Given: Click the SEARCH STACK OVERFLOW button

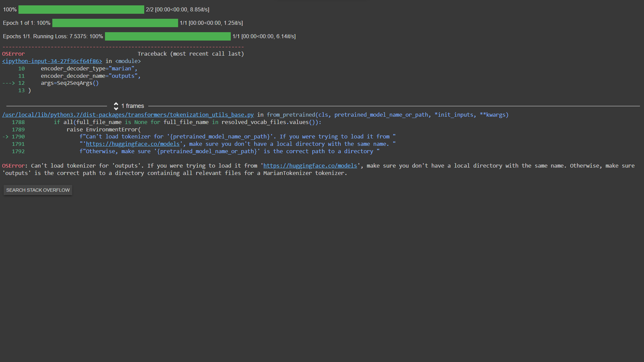Looking at the screenshot, I should tap(38, 190).
